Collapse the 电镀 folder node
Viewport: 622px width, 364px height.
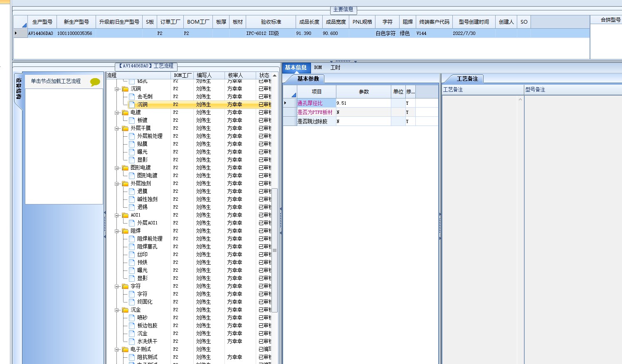click(x=117, y=113)
